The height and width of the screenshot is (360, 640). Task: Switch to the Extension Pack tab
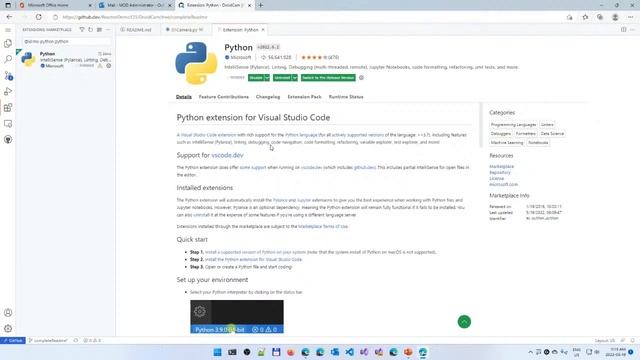tap(304, 97)
